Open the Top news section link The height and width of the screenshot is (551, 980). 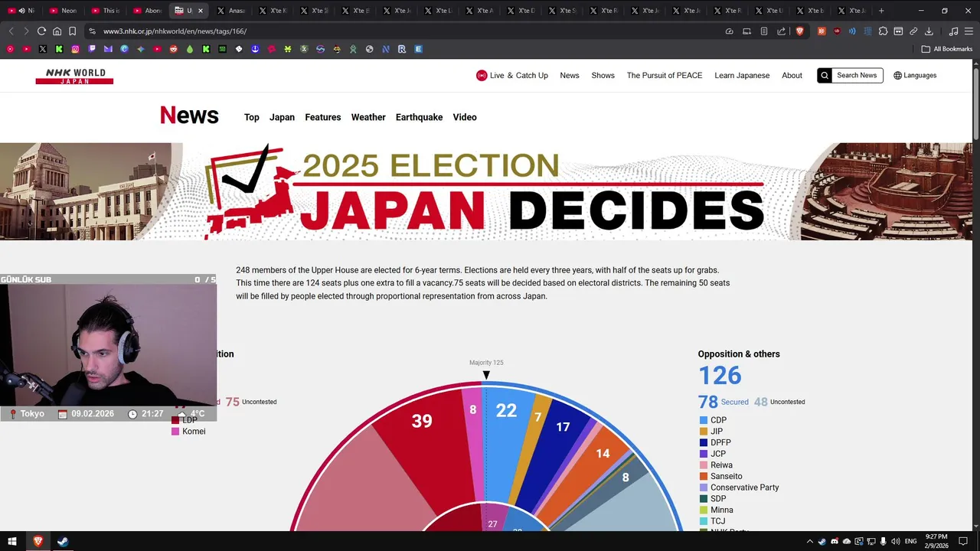(252, 117)
